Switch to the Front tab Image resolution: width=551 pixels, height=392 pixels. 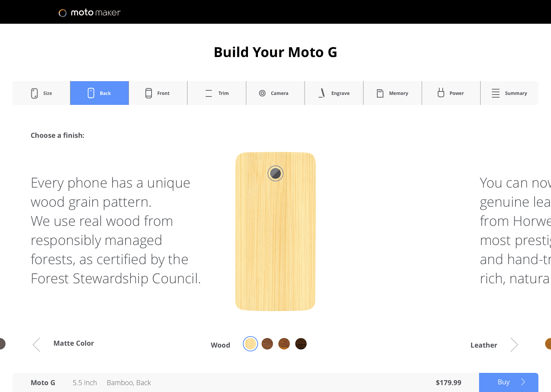pyautogui.click(x=158, y=93)
